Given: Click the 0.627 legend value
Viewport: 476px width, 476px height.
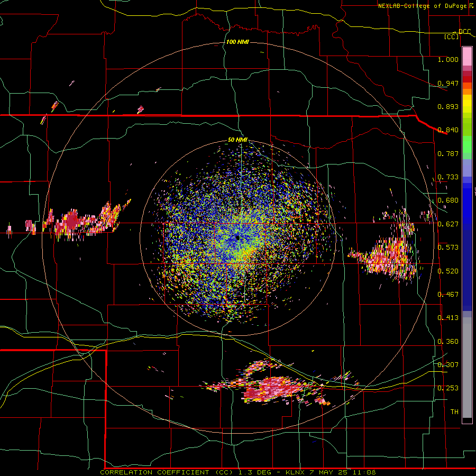Looking at the screenshot, I should coord(448,224).
